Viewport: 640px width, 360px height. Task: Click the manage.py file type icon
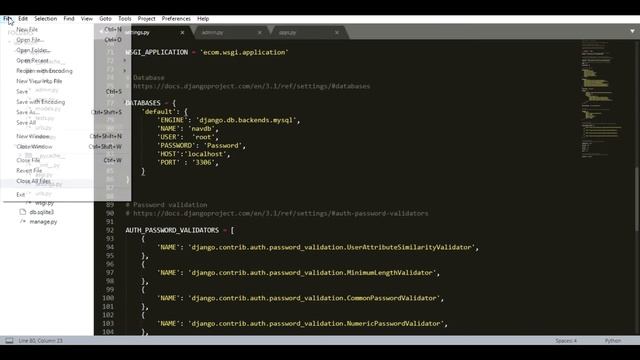(23, 221)
